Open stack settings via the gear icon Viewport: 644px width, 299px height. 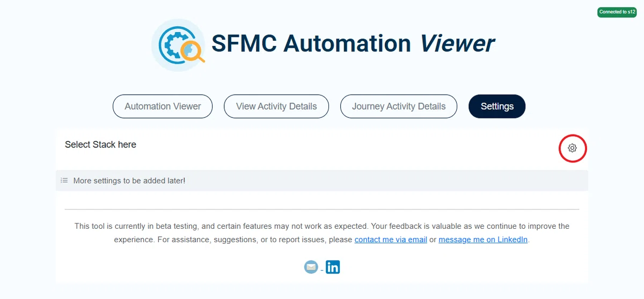click(572, 148)
